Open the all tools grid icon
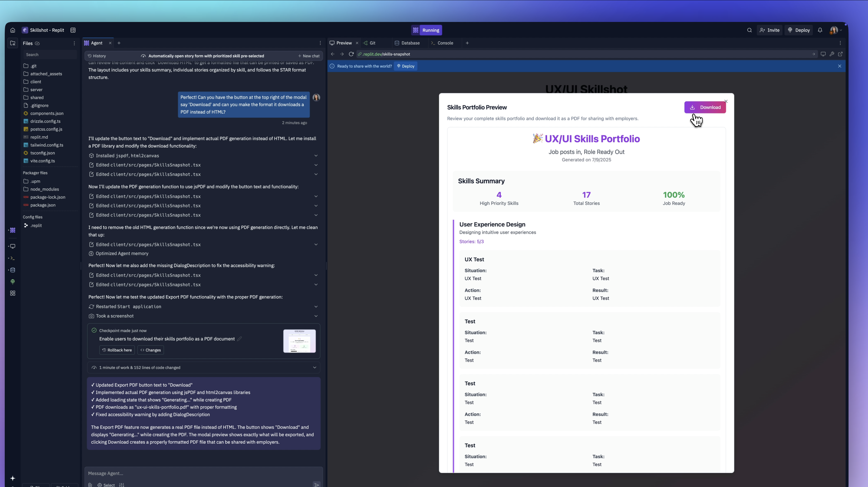 [13, 293]
